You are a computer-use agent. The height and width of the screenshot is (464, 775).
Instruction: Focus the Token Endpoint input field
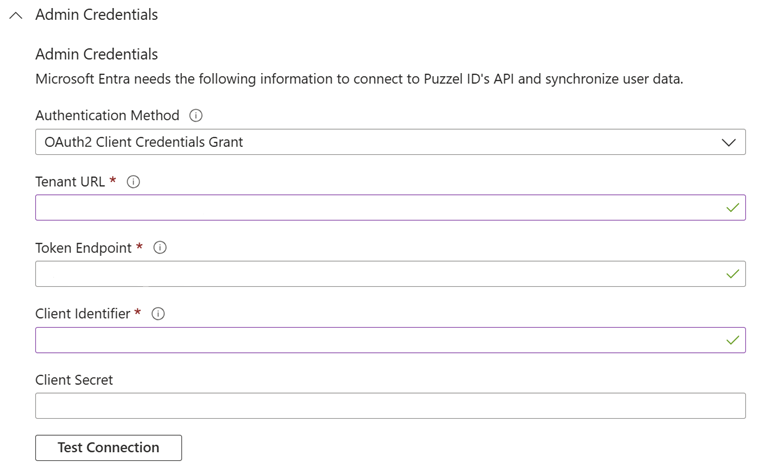click(x=390, y=274)
